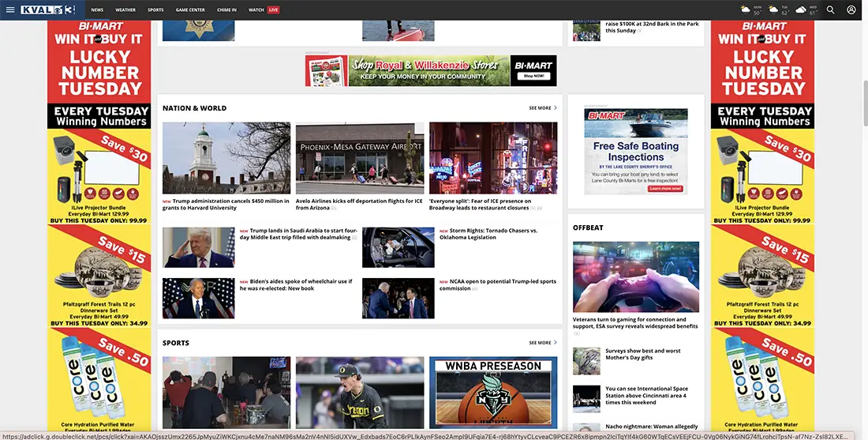The width and height of the screenshot is (868, 440).
Task: Open Sports section heading
Action: point(175,343)
